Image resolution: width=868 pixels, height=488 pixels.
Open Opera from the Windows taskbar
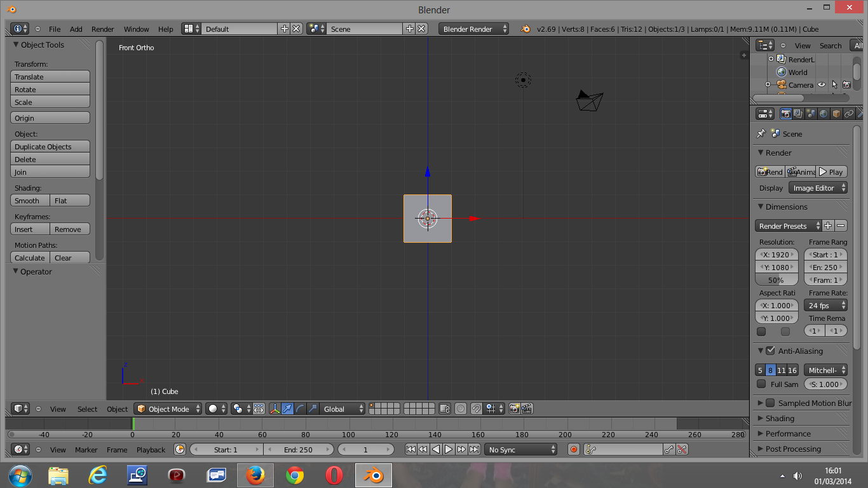coord(334,475)
